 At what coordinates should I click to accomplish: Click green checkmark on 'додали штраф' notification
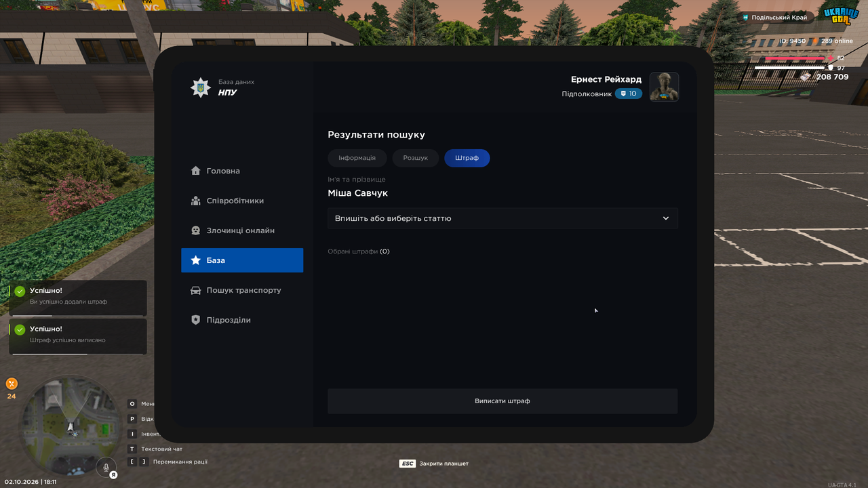[20, 291]
